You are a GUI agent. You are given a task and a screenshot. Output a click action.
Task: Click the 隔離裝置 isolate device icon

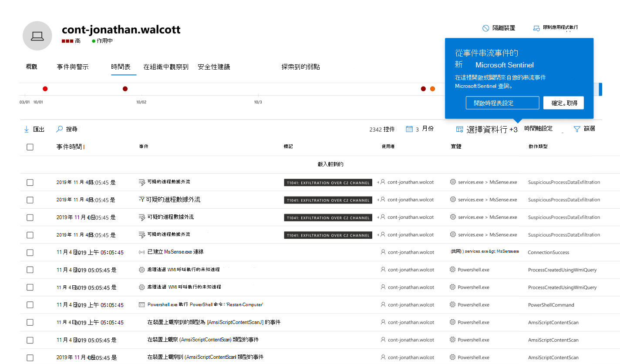pyautogui.click(x=485, y=27)
